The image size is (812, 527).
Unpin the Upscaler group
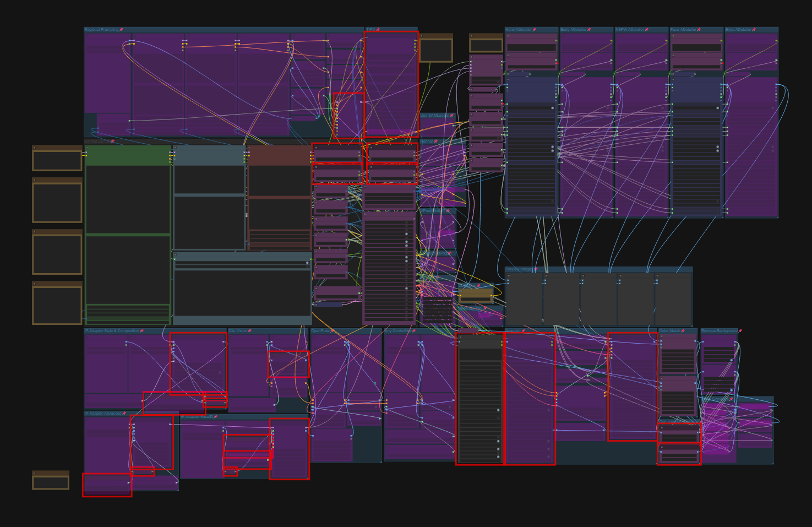(524, 331)
